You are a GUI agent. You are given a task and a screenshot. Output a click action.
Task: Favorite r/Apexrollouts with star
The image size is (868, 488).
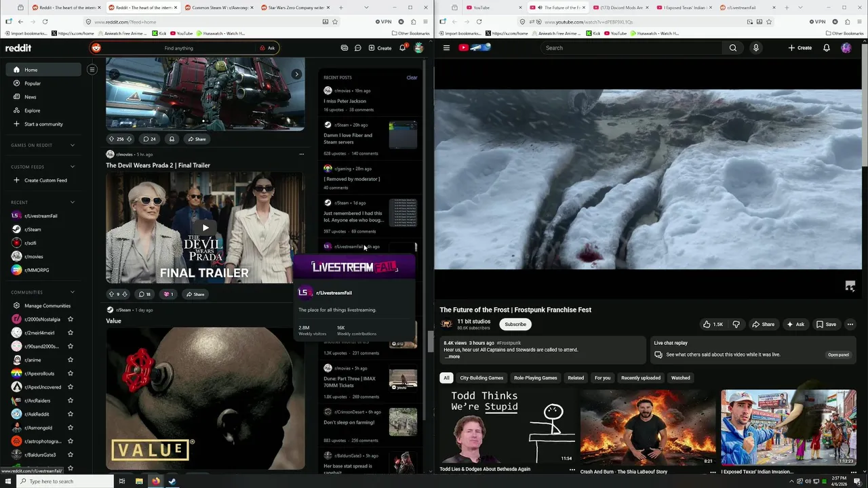tap(71, 373)
